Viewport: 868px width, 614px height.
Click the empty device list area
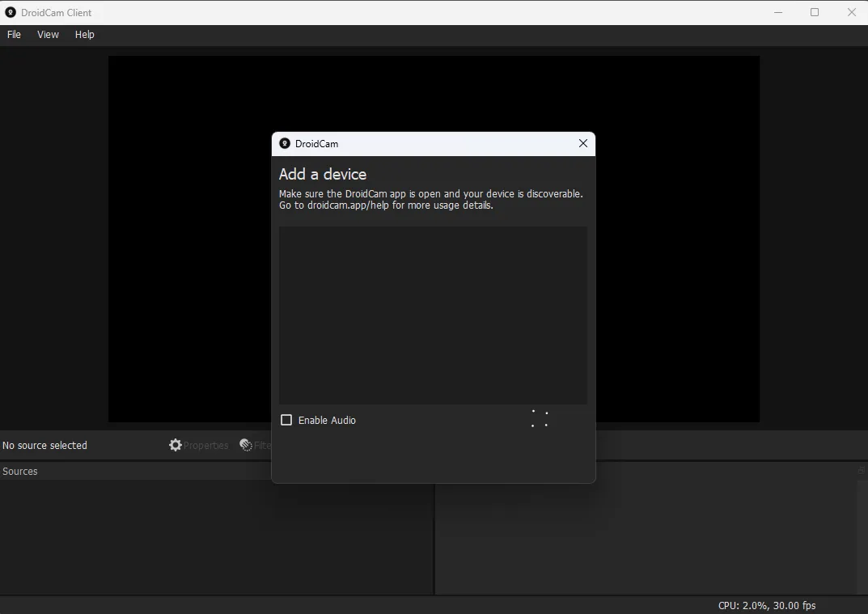[433, 315]
